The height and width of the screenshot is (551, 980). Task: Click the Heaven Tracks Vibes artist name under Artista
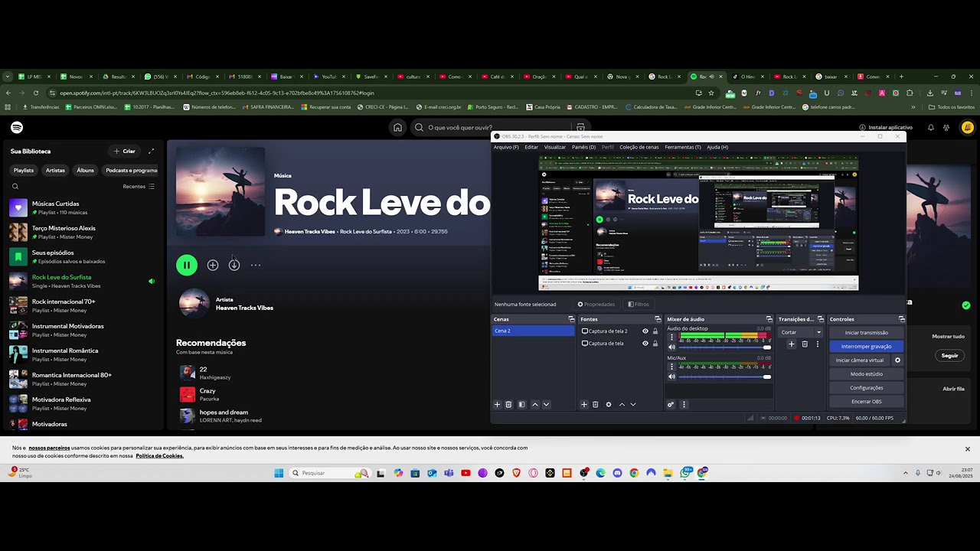point(244,308)
